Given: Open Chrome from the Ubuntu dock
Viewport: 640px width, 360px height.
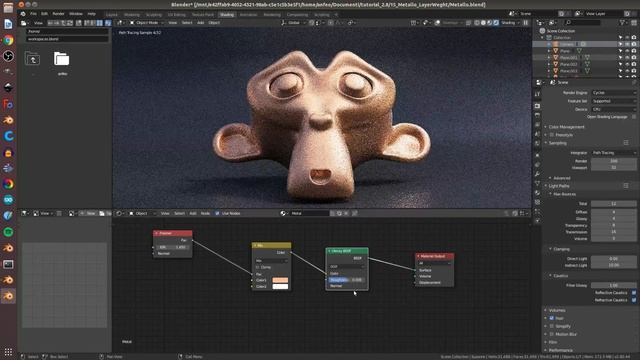Looking at the screenshot, I should pyautogui.click(x=8, y=40).
